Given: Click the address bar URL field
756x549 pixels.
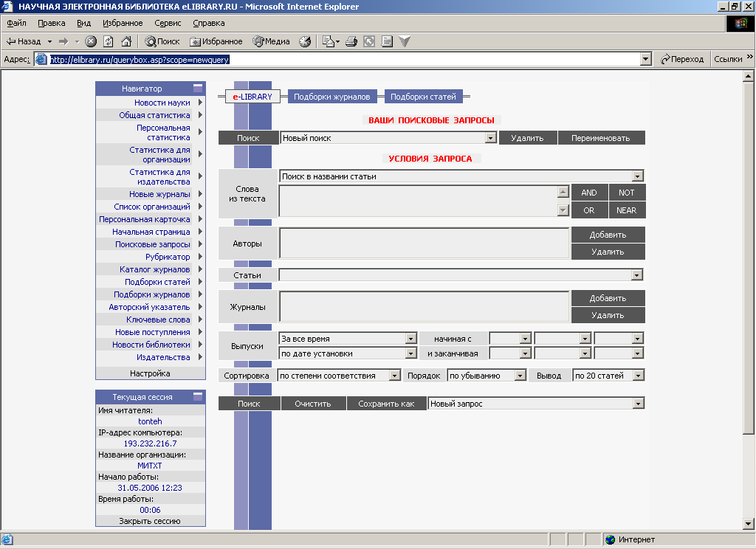Looking at the screenshot, I should (x=344, y=59).
